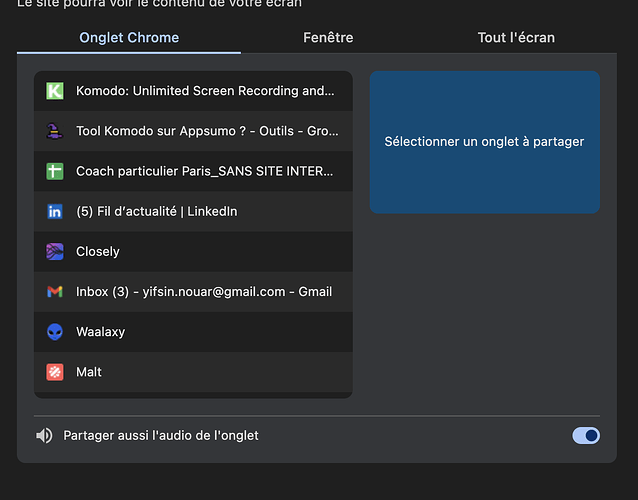Switch to Onglet Chrome tab
Screen dimensions: 638x500
(x=129, y=37)
